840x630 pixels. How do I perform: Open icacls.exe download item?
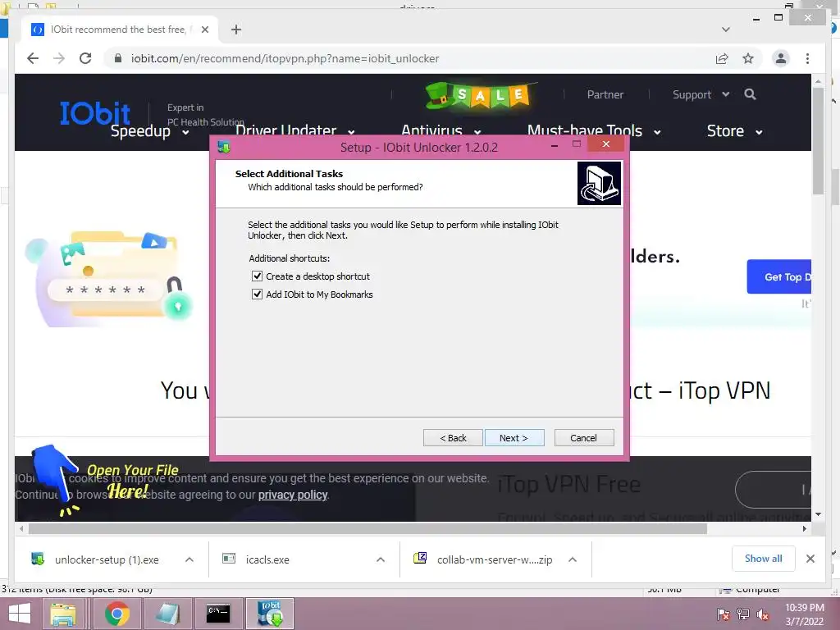click(x=267, y=559)
